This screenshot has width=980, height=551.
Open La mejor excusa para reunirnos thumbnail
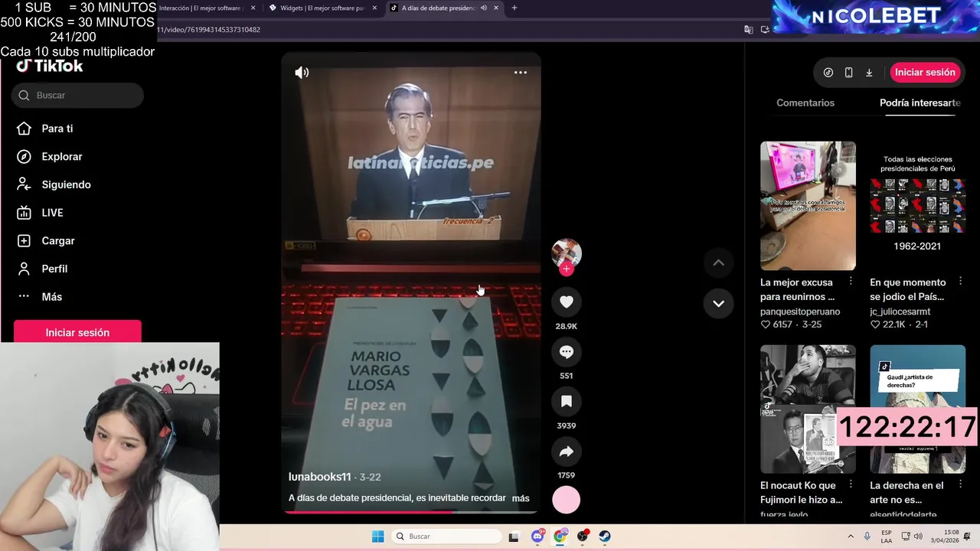pos(808,205)
